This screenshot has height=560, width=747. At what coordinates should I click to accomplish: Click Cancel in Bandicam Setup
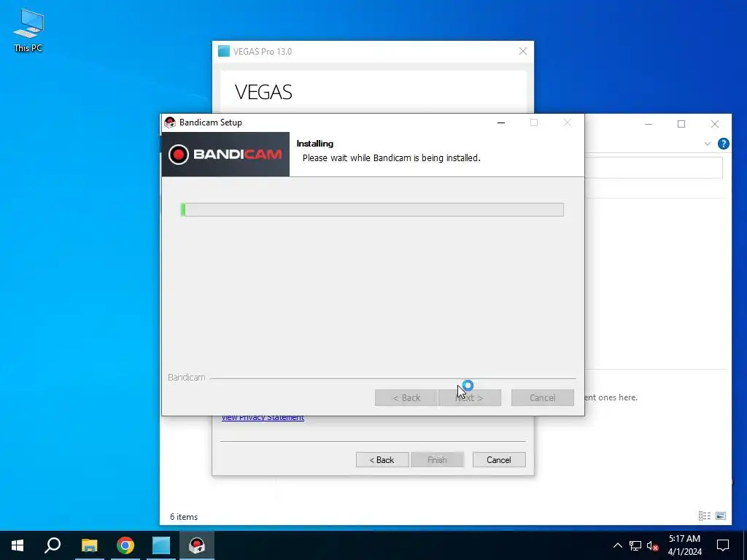(x=542, y=397)
